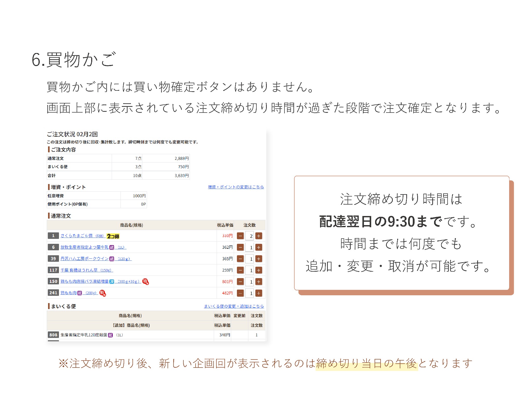
Task: Increase quantity of 放牧生産者指定よつ葉牛乳
Action: tap(258, 247)
